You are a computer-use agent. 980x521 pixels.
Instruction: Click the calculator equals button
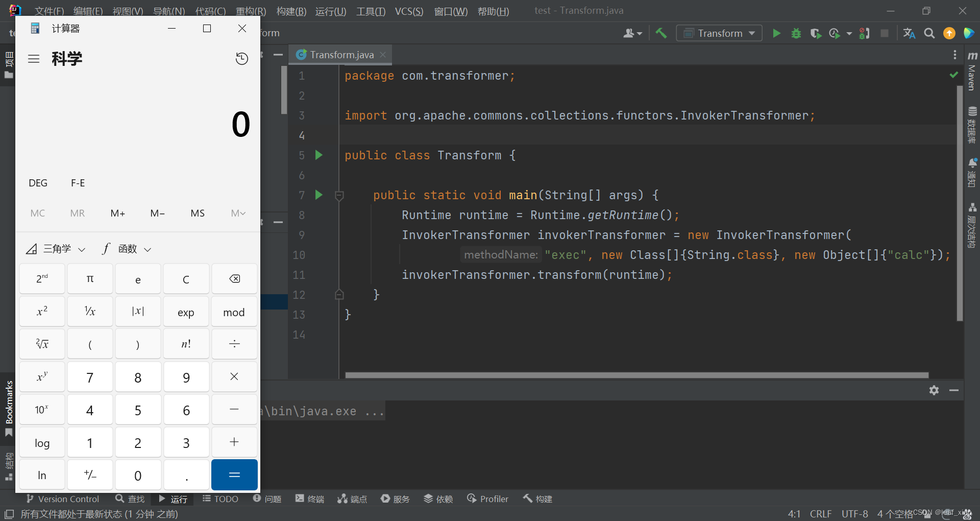click(234, 475)
